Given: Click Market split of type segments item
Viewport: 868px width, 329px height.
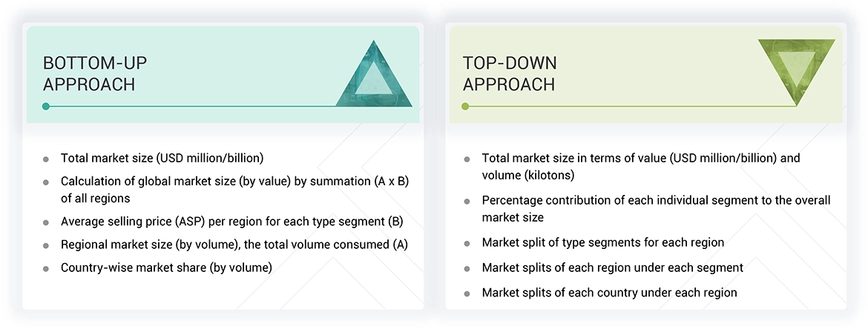Looking at the screenshot, I should (x=602, y=242).
